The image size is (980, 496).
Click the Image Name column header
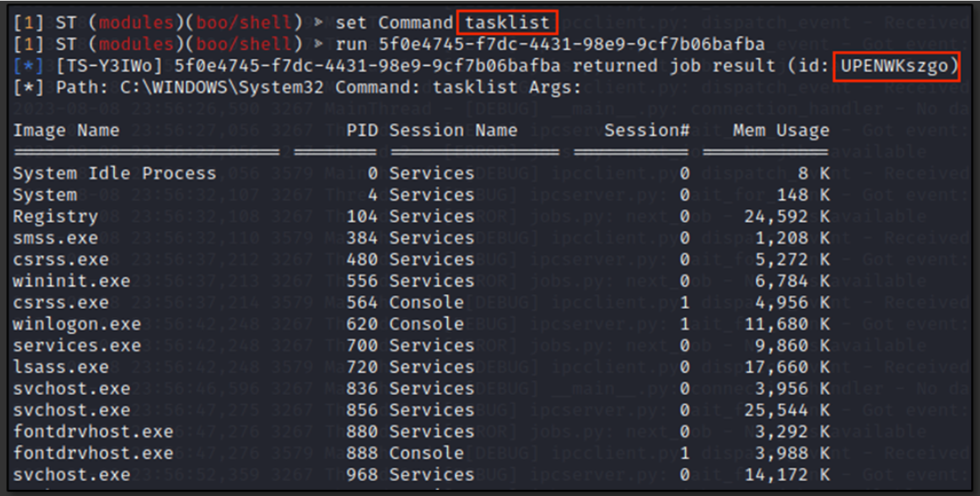[66, 131]
